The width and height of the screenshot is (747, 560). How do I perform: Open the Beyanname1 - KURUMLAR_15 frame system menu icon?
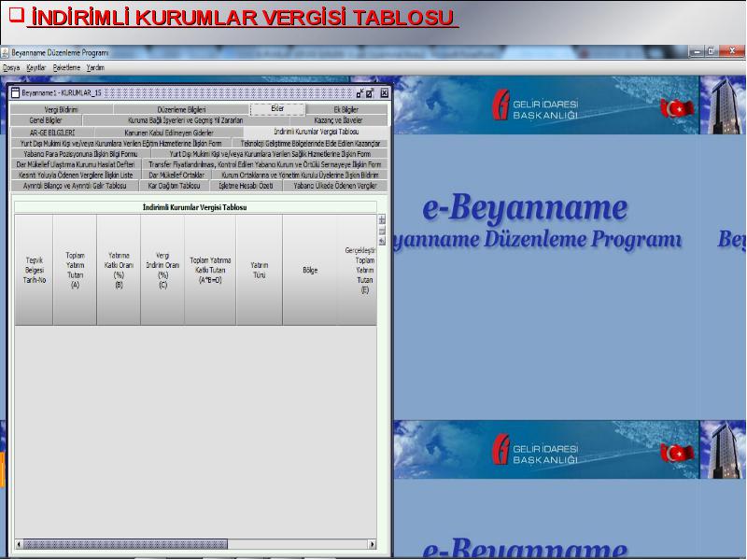15,92
